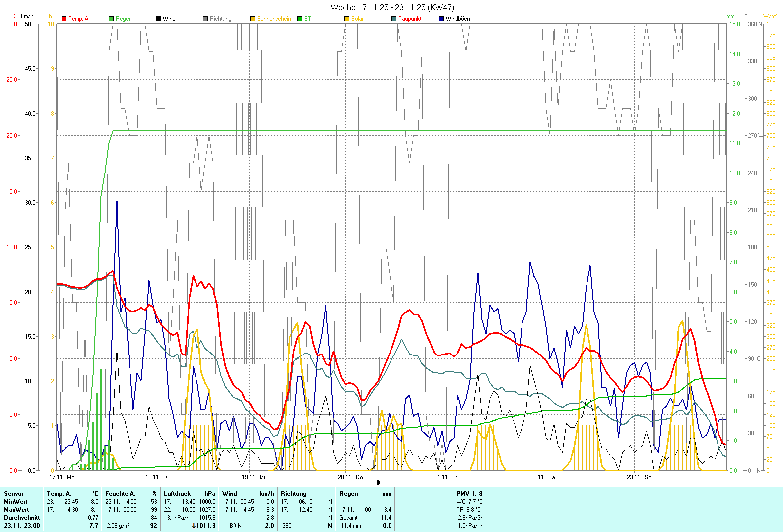Screen dimensions: 783x532
Task: Select the 17.11. Mo date axis label
Action: click(x=62, y=477)
